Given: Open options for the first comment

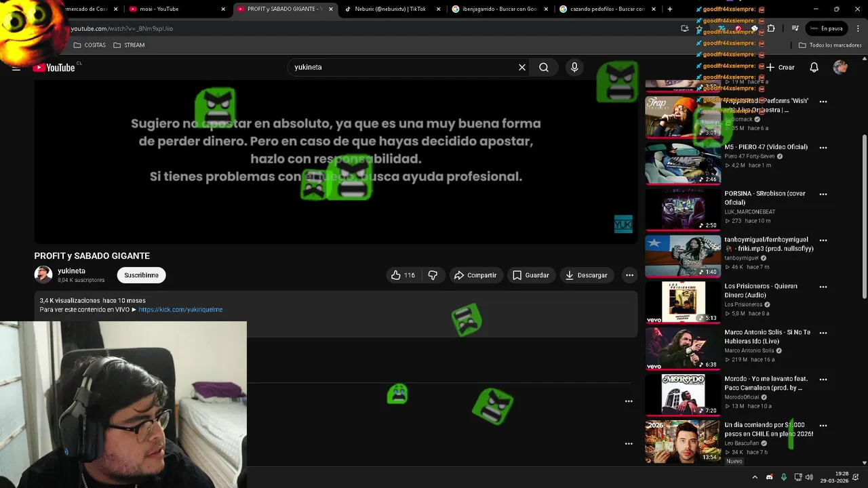Looking at the screenshot, I should 629,401.
